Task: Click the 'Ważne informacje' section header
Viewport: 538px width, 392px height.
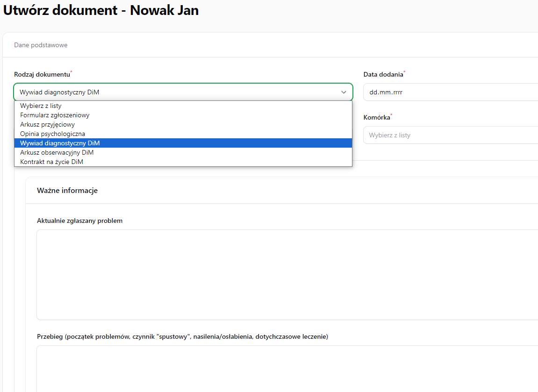Action: click(x=67, y=191)
